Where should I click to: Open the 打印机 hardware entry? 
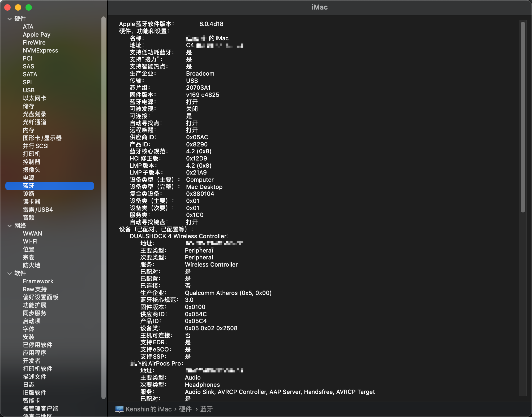(x=32, y=154)
